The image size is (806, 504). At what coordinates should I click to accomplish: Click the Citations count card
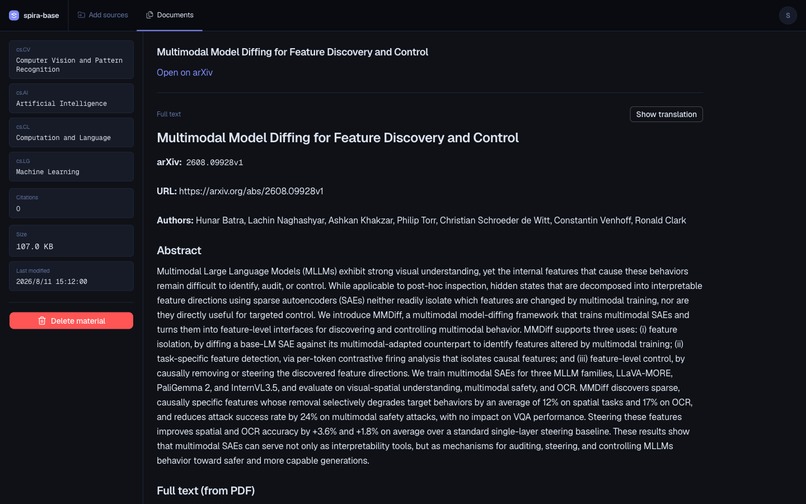(x=71, y=203)
